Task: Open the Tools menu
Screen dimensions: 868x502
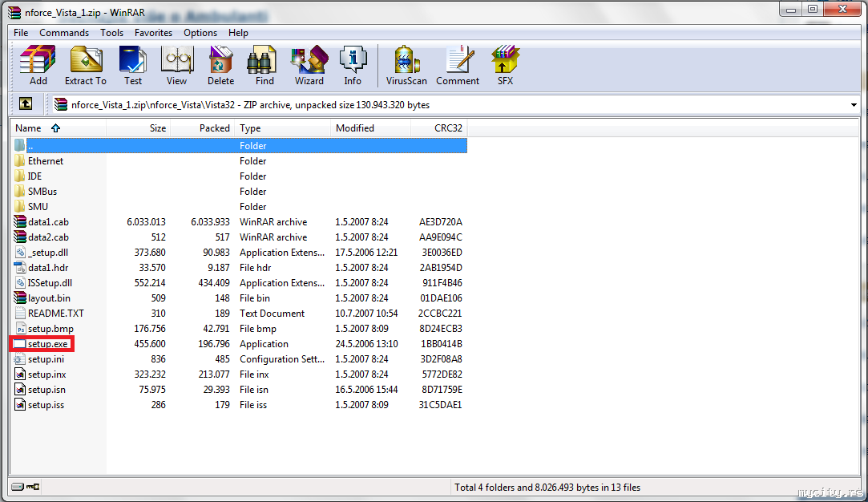Action: [112, 33]
